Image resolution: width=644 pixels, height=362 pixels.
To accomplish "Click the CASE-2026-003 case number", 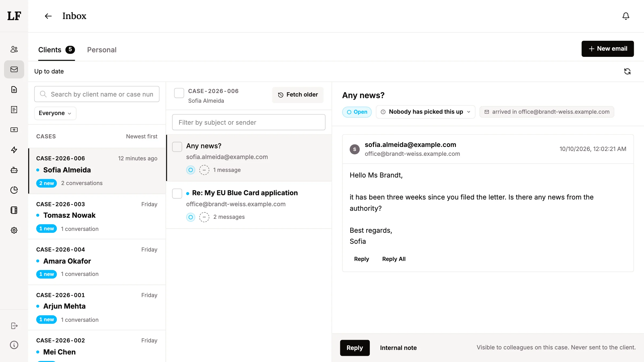I will [x=61, y=204].
